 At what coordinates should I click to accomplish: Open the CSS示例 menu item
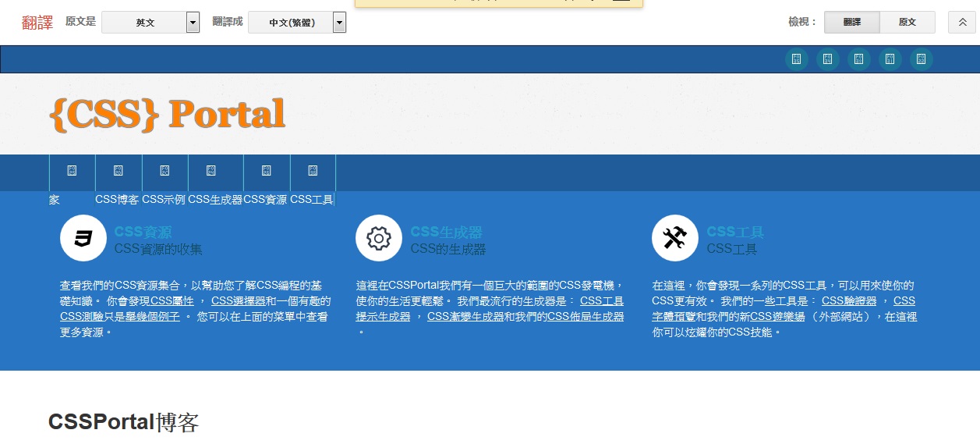[x=164, y=200]
